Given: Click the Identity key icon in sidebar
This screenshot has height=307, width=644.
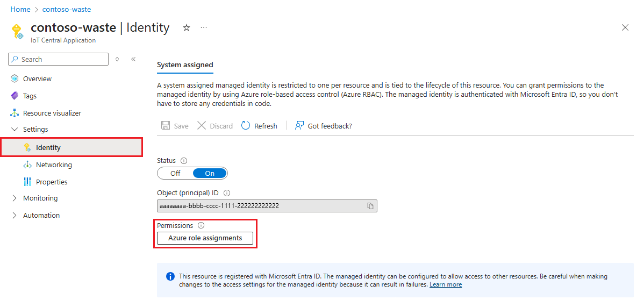Looking at the screenshot, I should click(27, 147).
